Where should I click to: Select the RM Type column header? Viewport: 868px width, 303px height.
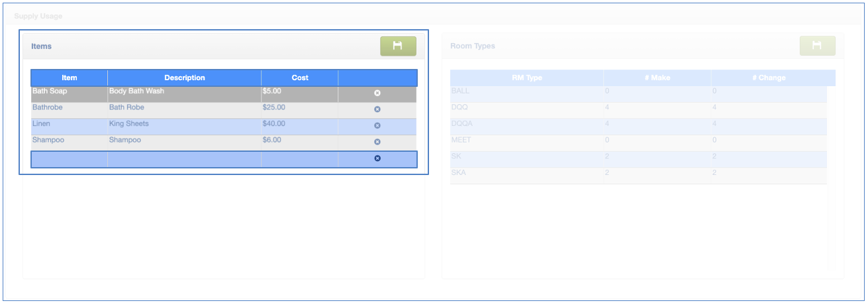tap(527, 78)
